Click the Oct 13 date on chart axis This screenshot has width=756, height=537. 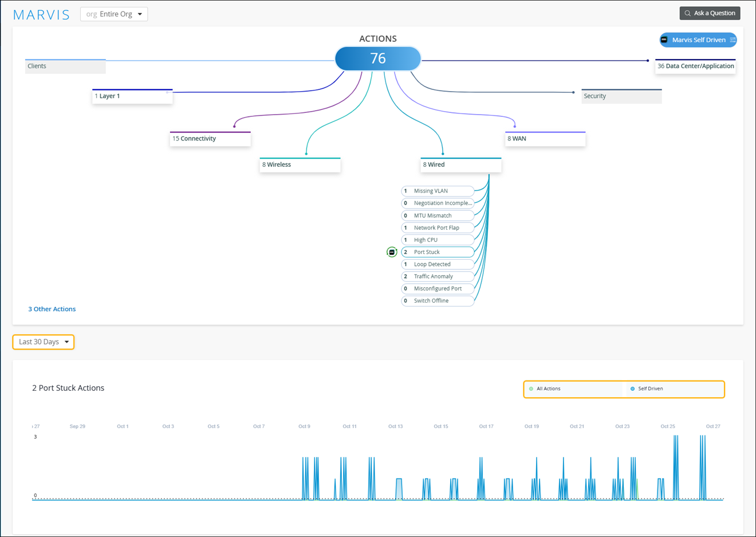[x=395, y=426]
